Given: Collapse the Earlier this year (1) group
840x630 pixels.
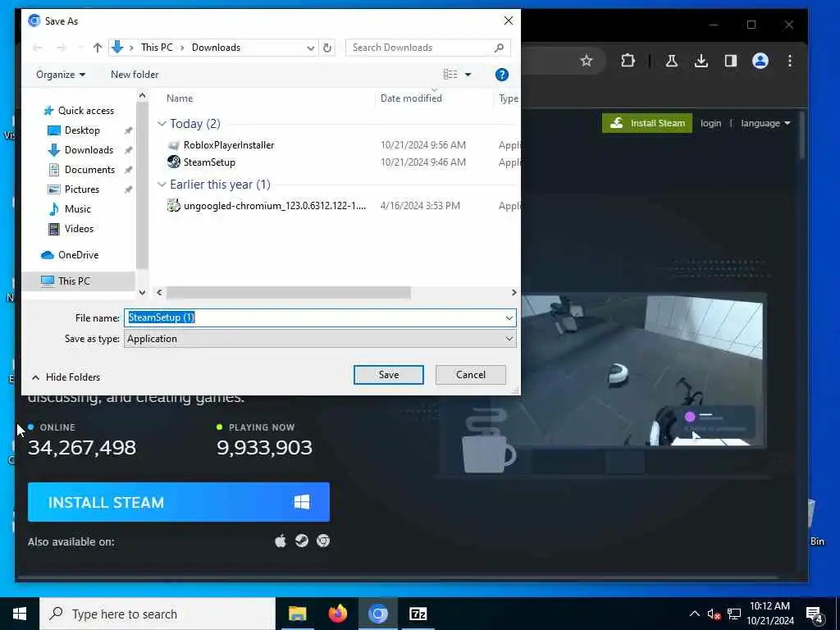Looking at the screenshot, I should [x=162, y=185].
